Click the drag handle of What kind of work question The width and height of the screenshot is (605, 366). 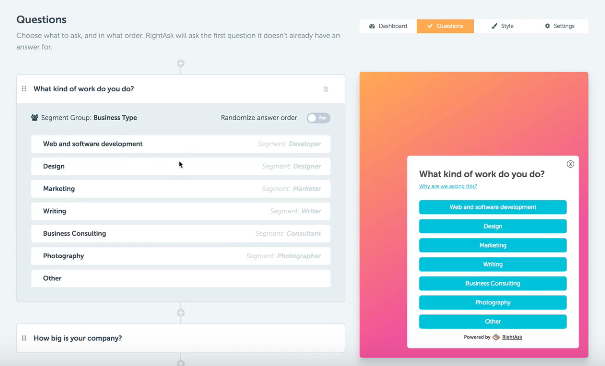pyautogui.click(x=24, y=89)
